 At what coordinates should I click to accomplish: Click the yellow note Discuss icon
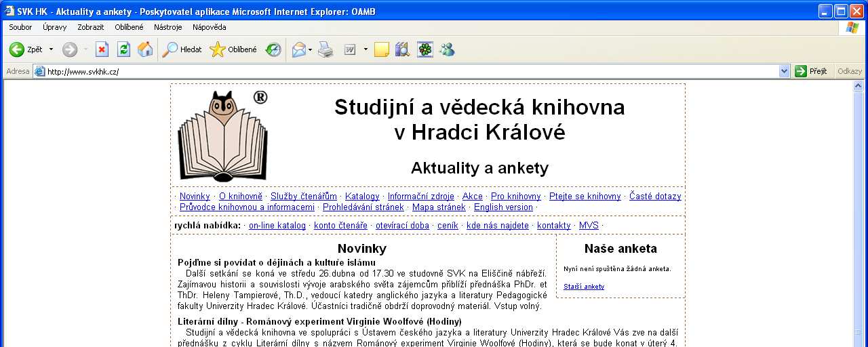(x=382, y=49)
